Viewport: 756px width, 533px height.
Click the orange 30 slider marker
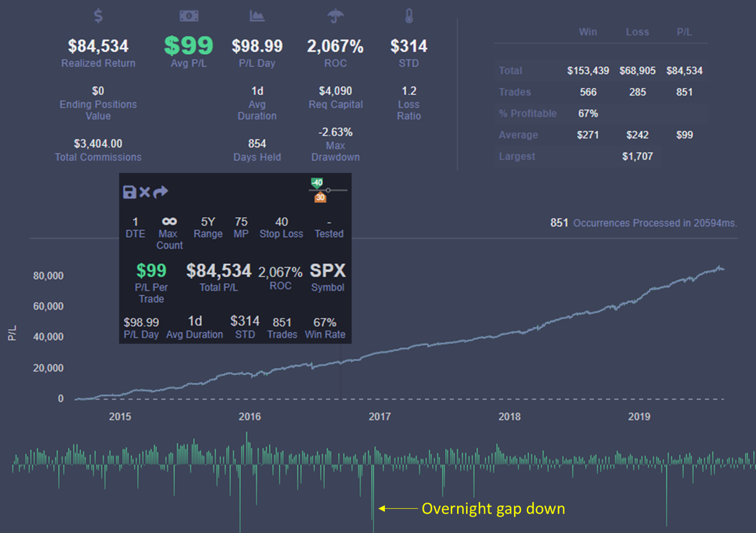coord(320,197)
